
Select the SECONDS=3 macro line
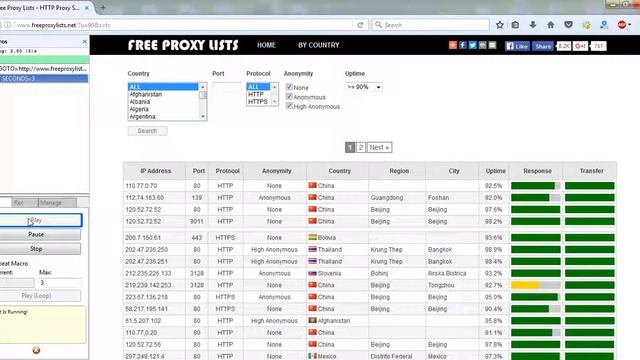[x=44, y=78]
